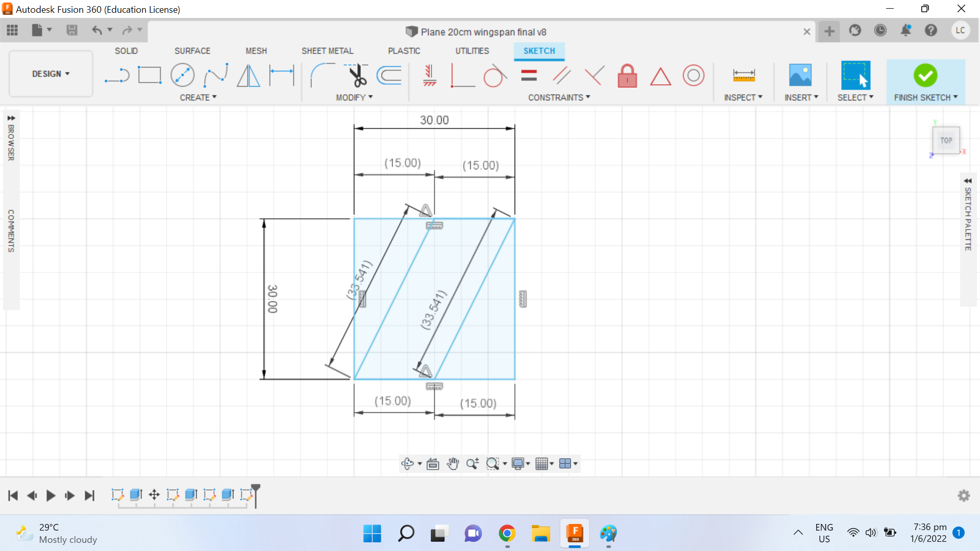Save the current design
This screenshot has width=980, height=551.
(71, 30)
